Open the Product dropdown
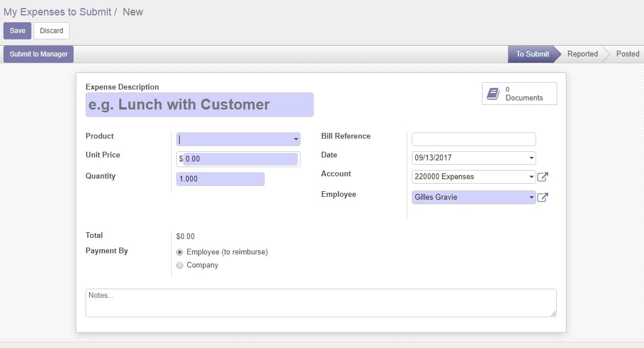 (x=295, y=139)
